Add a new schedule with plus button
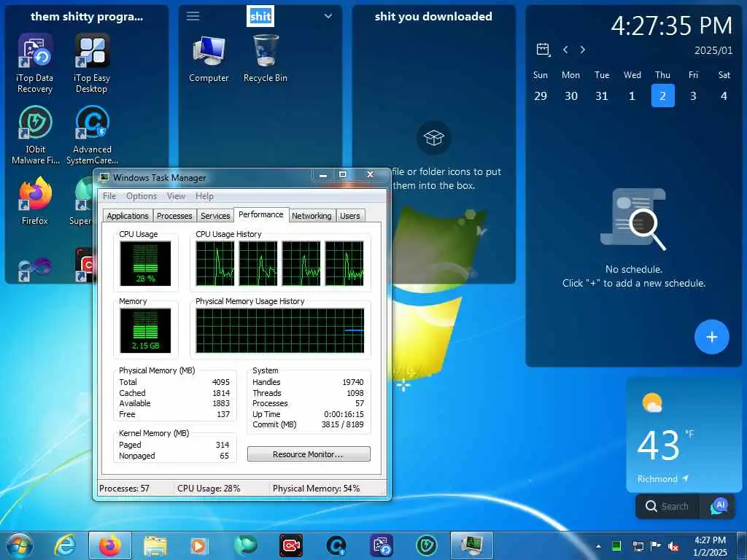Screen dimensions: 747x560 [712, 337]
